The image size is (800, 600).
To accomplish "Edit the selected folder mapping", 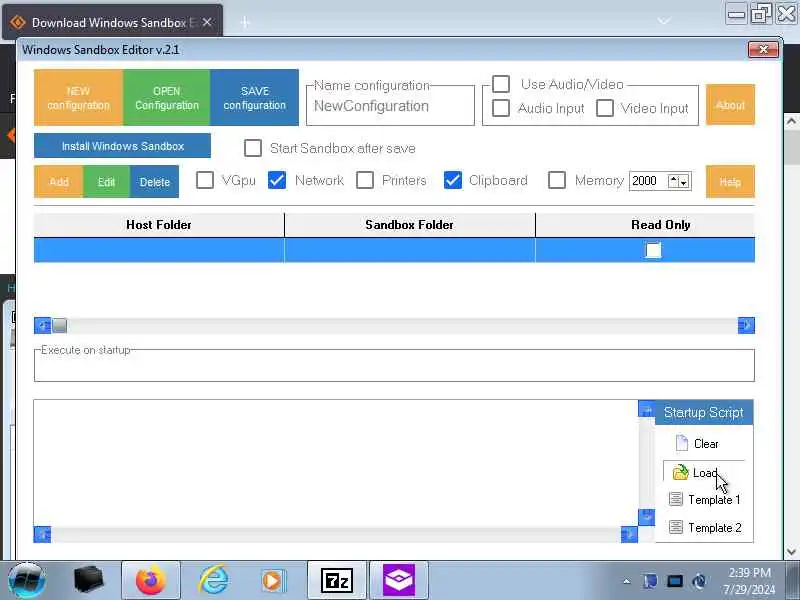I will pyautogui.click(x=106, y=182).
